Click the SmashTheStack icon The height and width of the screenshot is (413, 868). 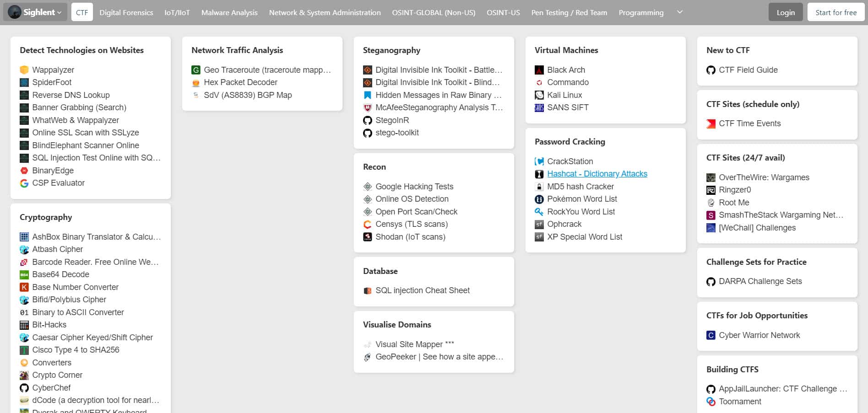click(711, 215)
